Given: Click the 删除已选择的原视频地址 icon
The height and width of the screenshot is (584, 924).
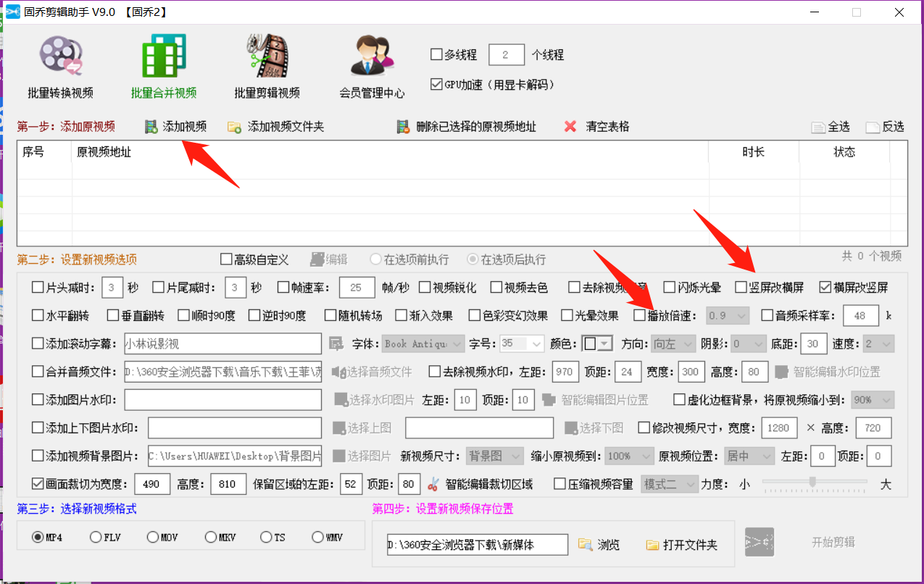Looking at the screenshot, I should tap(402, 126).
